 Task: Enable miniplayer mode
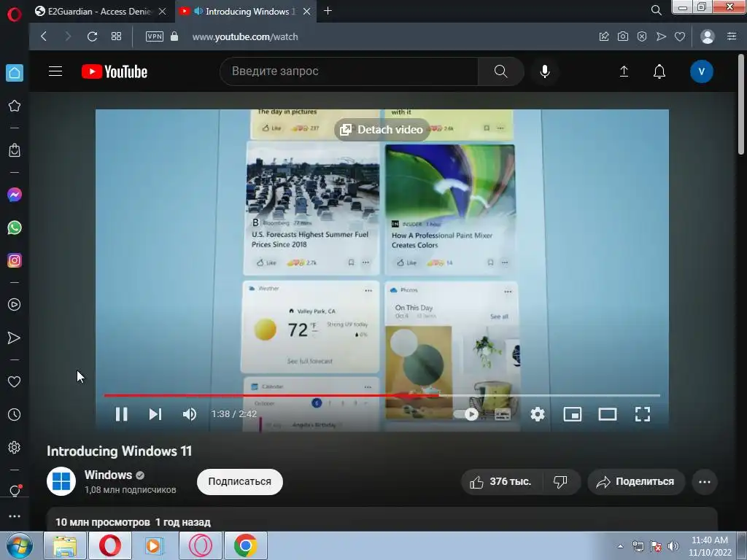coord(572,414)
